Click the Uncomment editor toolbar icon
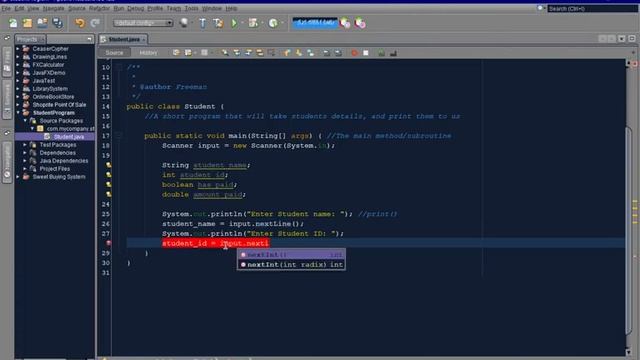 [393, 53]
